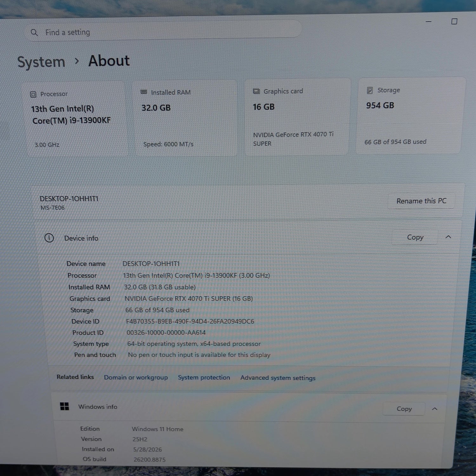This screenshot has width=476, height=476.
Task: Open Domain or workgroup link
Action: [136, 377]
